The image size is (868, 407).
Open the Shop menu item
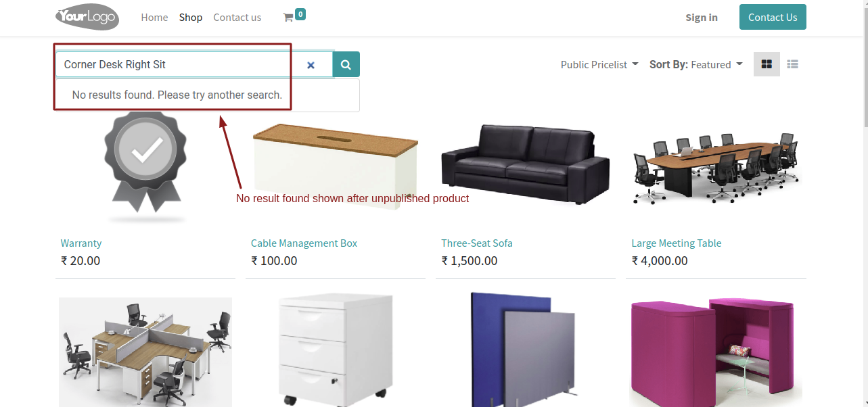pyautogui.click(x=191, y=18)
